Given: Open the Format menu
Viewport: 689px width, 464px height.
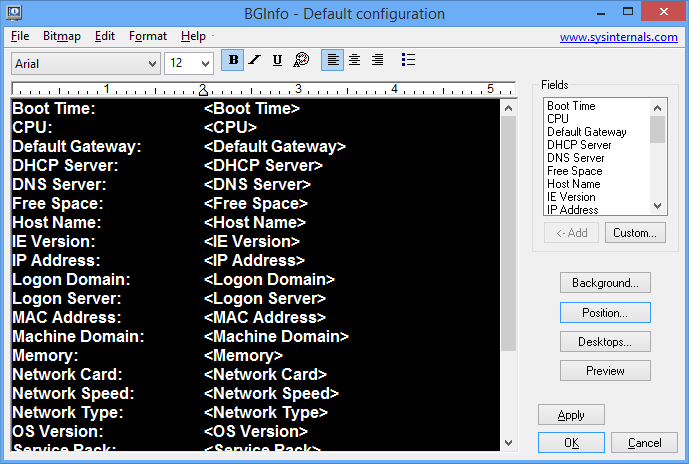Looking at the screenshot, I should coord(148,36).
